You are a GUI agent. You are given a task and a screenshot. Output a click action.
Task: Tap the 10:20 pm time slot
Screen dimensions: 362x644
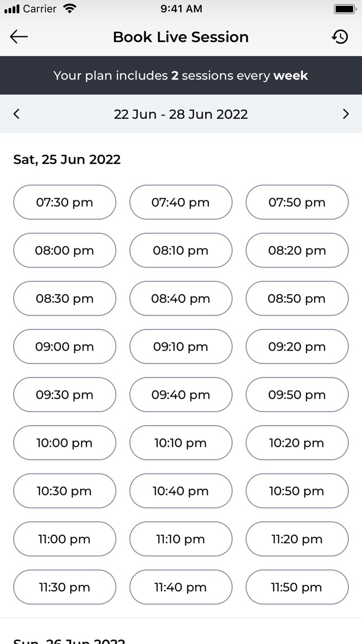click(x=297, y=443)
